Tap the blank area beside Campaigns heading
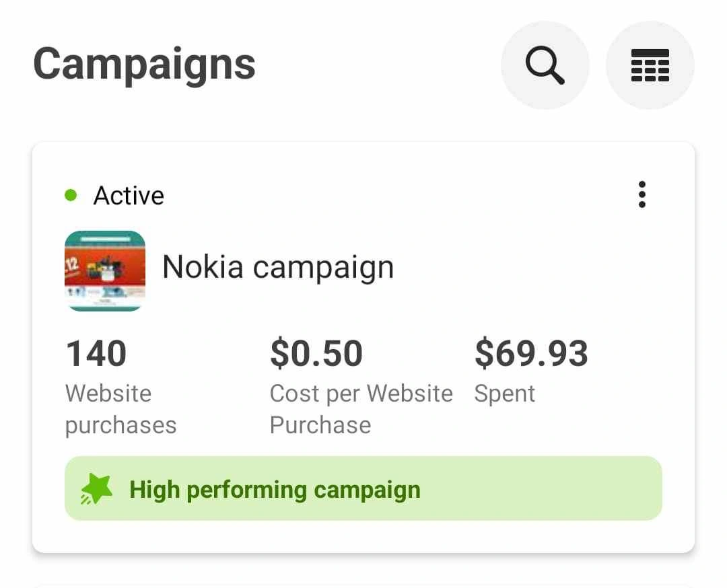Image resolution: width=727 pixels, height=588 pixels. coord(377,65)
